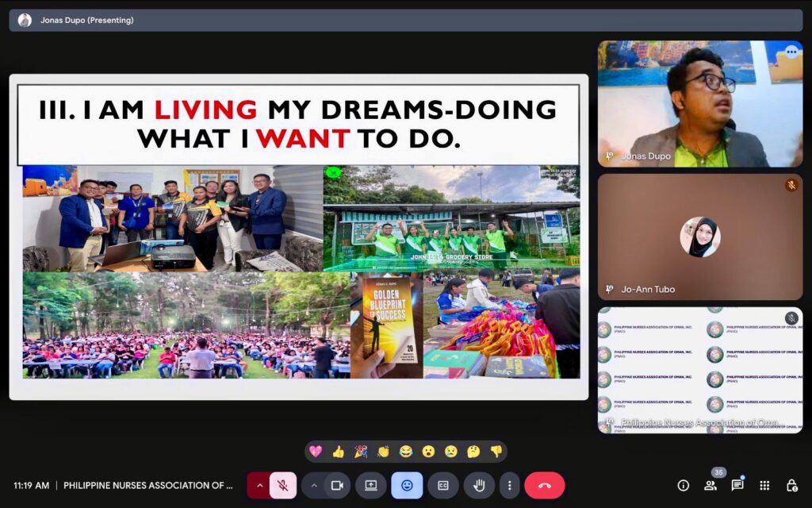Open the in-call chat panel

[x=737, y=485]
